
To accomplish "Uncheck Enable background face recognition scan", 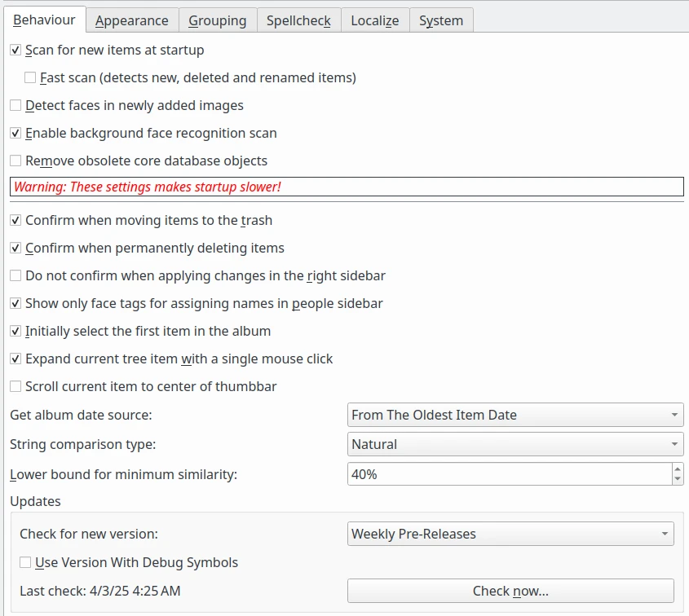I will point(15,134).
